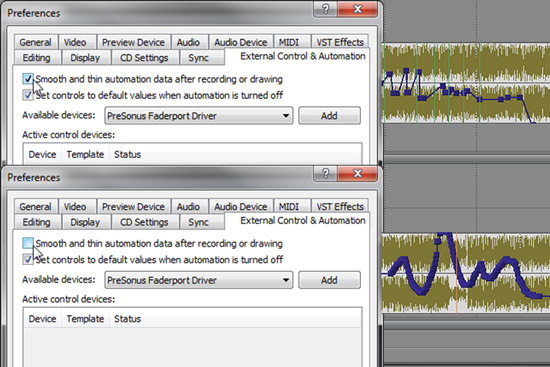
Task: Go to CD Settings tab in bottom dialog
Action: click(144, 222)
